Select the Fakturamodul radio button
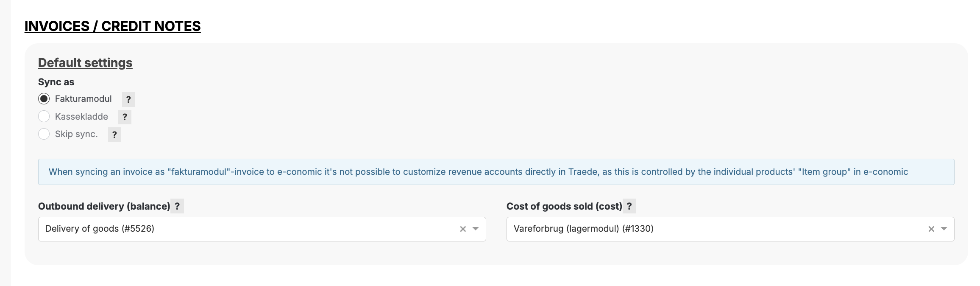The image size is (980, 286). click(44, 99)
